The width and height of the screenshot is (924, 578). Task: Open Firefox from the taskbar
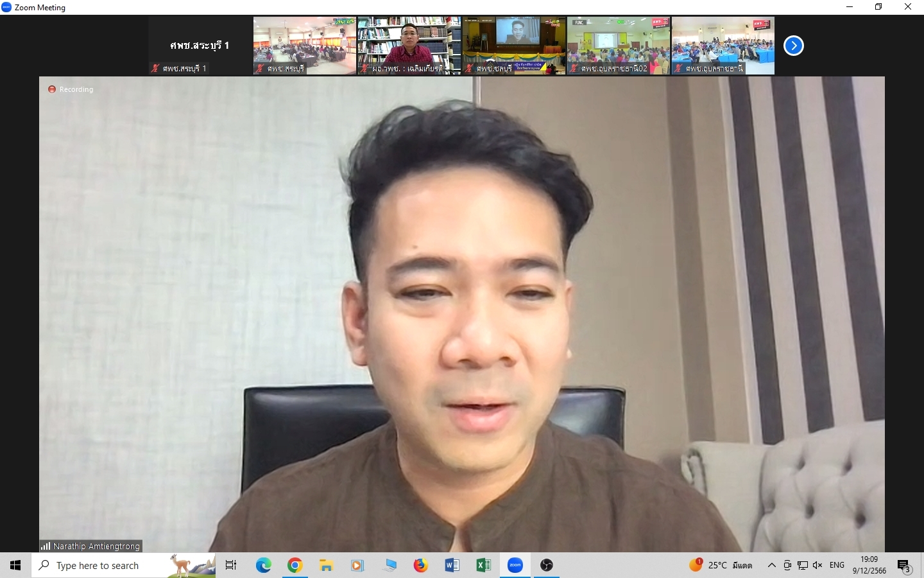420,565
